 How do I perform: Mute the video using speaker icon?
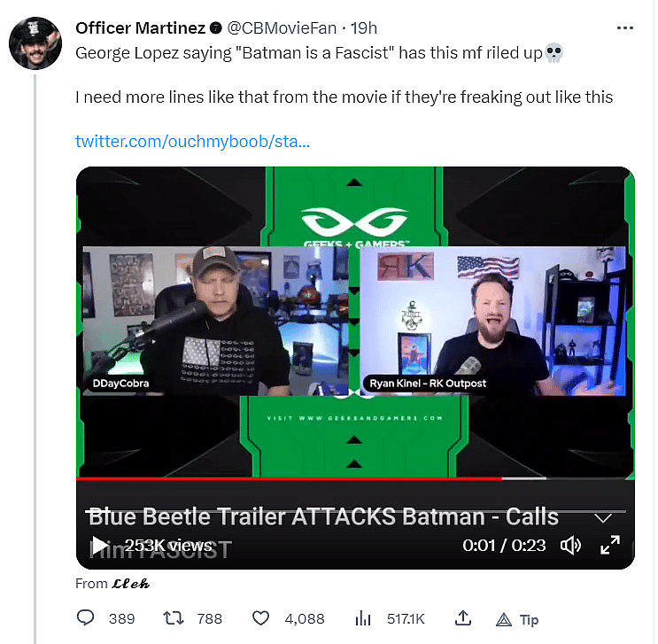(x=571, y=545)
